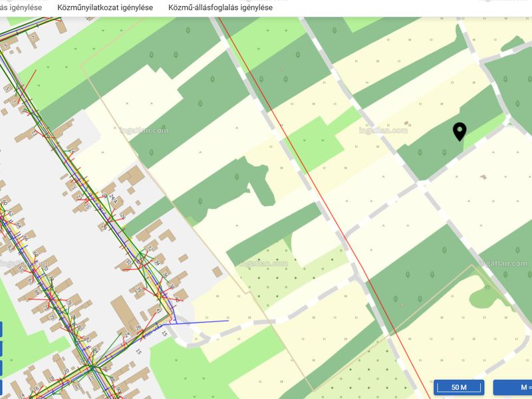Select house number 41 on the map
The image size is (532, 399).
point(159,311)
